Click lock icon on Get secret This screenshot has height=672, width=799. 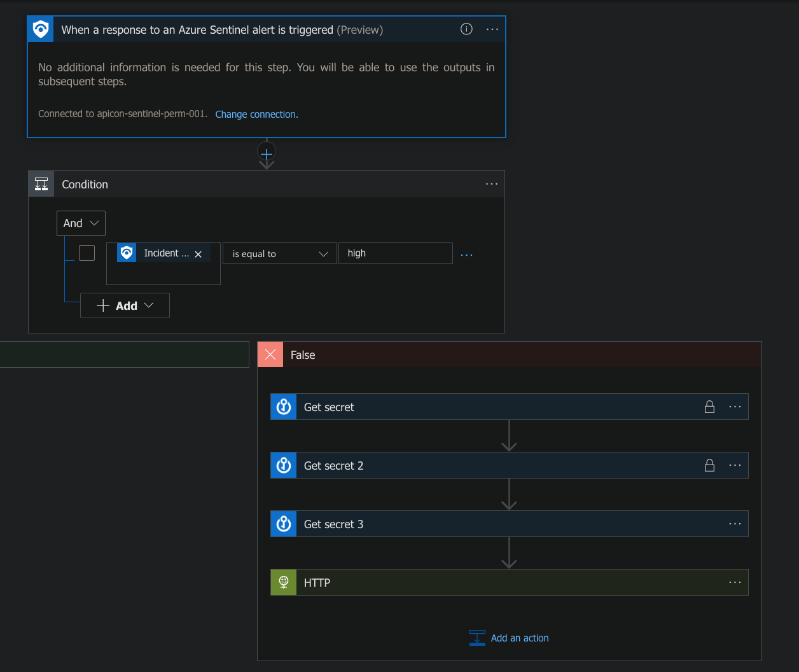(709, 407)
